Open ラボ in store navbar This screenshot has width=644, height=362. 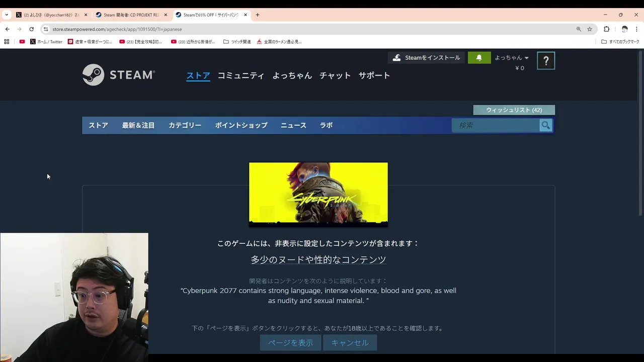[x=327, y=125]
